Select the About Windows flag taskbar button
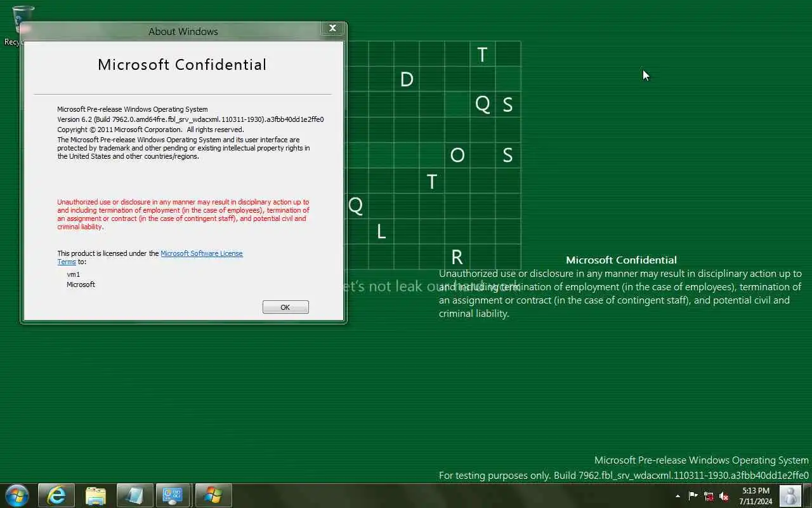Image resolution: width=812 pixels, height=508 pixels. click(213, 495)
